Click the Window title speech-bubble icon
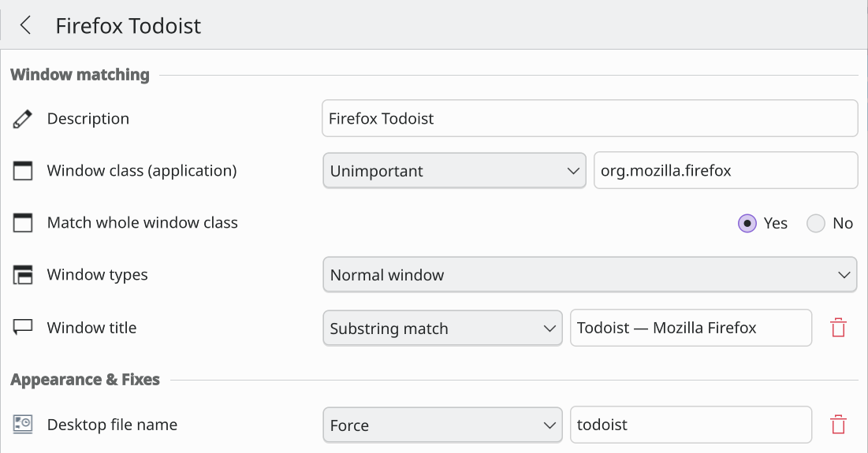This screenshot has width=868, height=453. [x=23, y=328]
